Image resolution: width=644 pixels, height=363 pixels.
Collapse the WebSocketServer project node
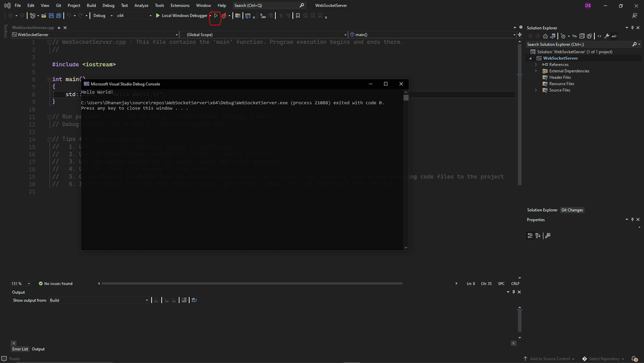click(x=530, y=59)
